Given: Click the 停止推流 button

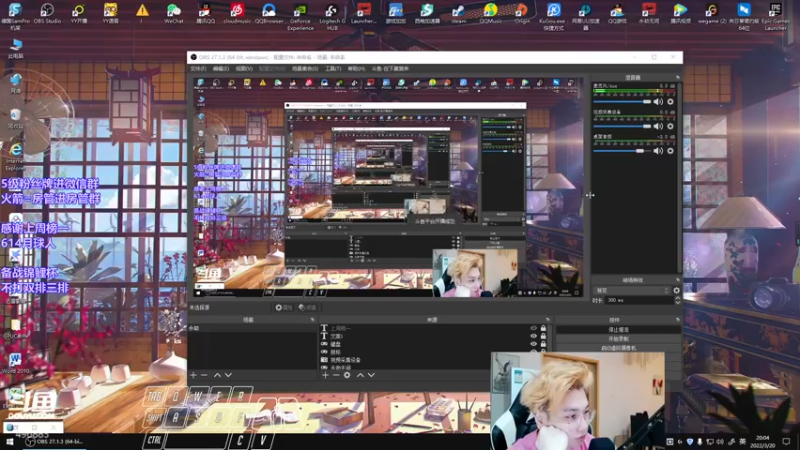Looking at the screenshot, I should [618, 330].
